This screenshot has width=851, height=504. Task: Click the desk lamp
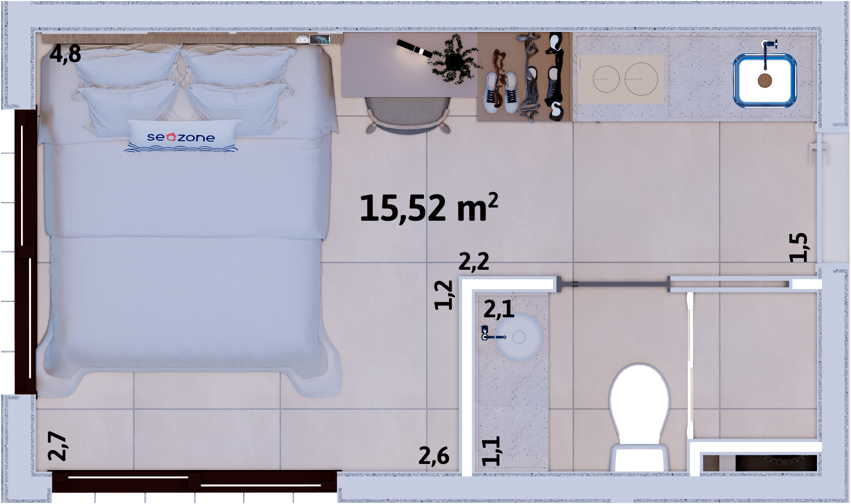415,49
